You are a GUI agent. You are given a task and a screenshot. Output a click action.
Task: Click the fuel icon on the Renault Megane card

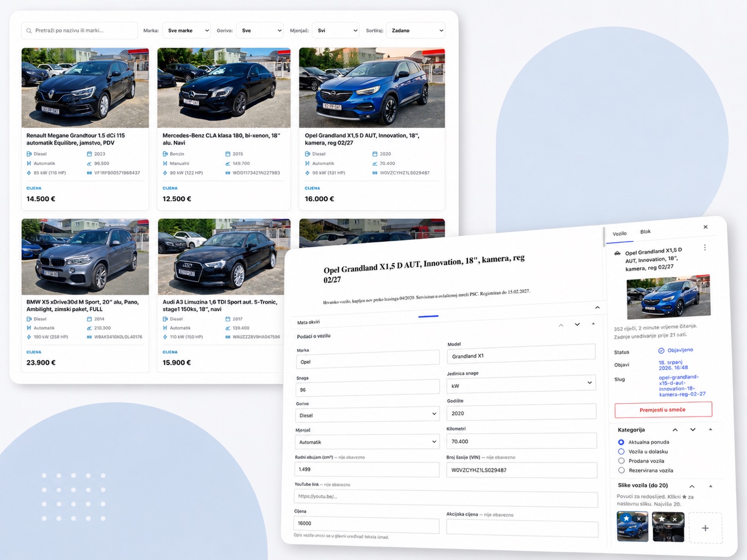coord(29,154)
